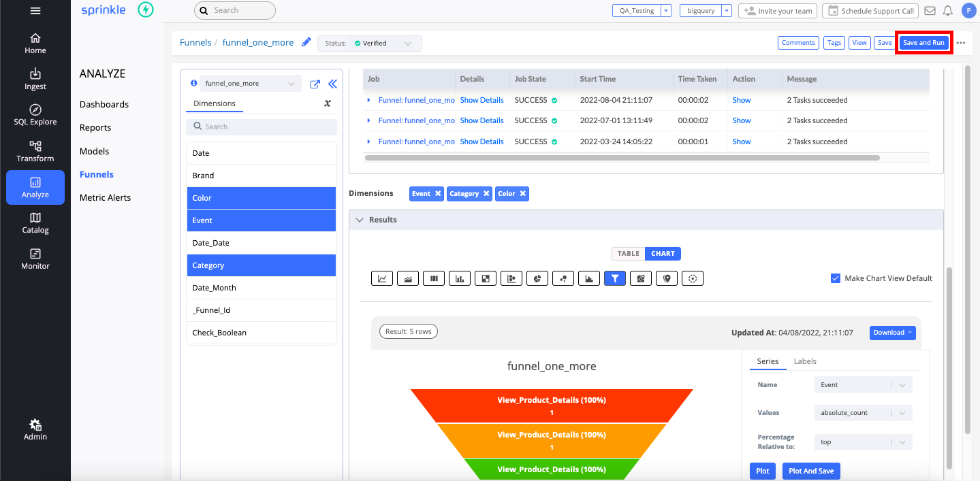980x481 pixels.
Task: Open the QA_Testing dropdown arrow
Action: coord(666,11)
